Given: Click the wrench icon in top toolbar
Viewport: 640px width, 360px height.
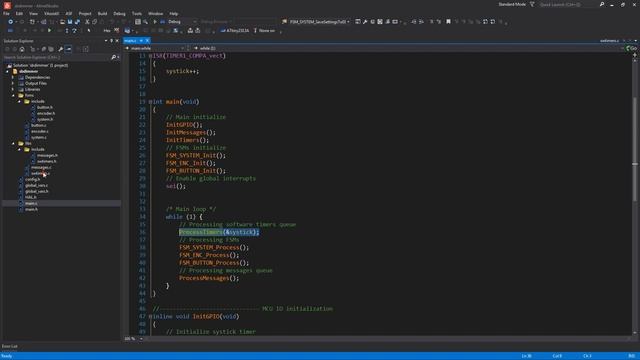Looking at the screenshot, I should coord(365,22).
